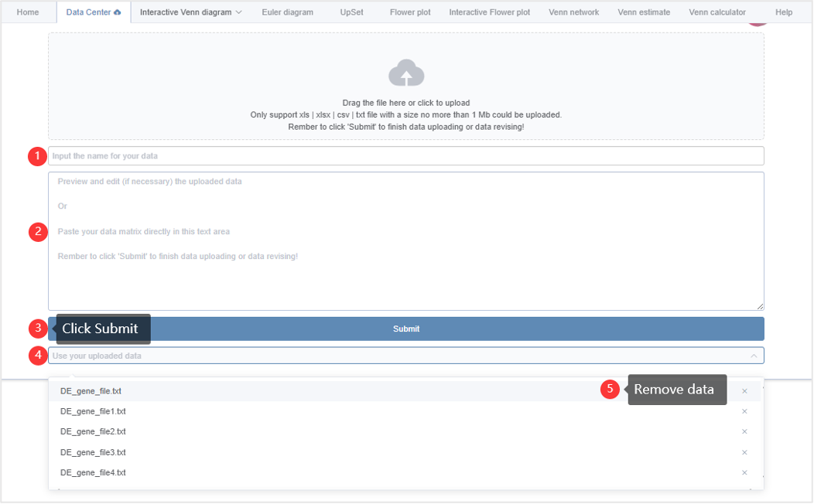Viewport: 814px width, 504px height.
Task: Remove DE_gene_file4.txt via its X icon
Action: click(x=744, y=472)
